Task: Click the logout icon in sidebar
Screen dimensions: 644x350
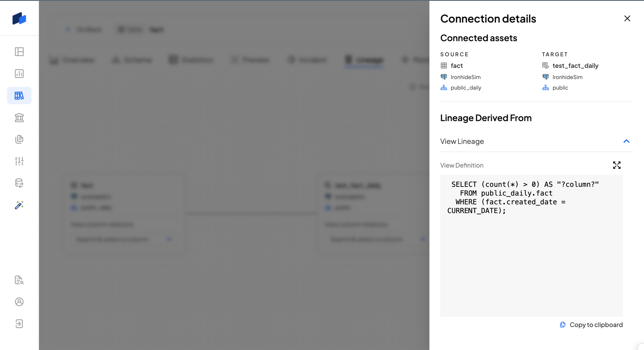Action: pyautogui.click(x=19, y=324)
